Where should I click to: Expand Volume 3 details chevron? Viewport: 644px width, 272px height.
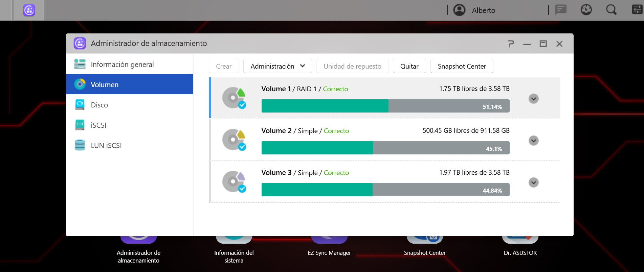[x=533, y=182]
